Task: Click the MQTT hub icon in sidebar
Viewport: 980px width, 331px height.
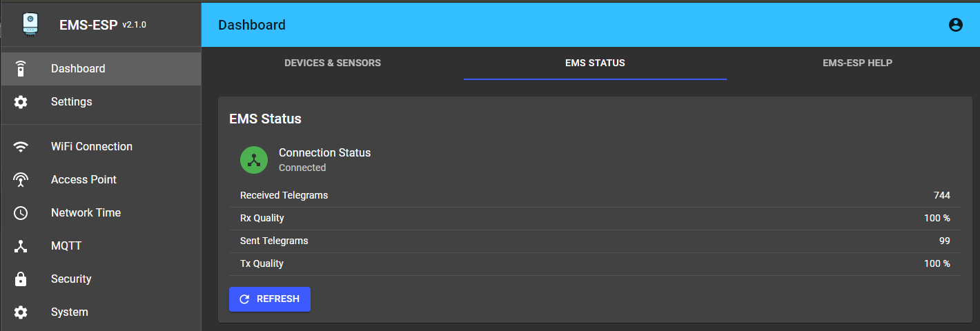Action: click(x=21, y=246)
